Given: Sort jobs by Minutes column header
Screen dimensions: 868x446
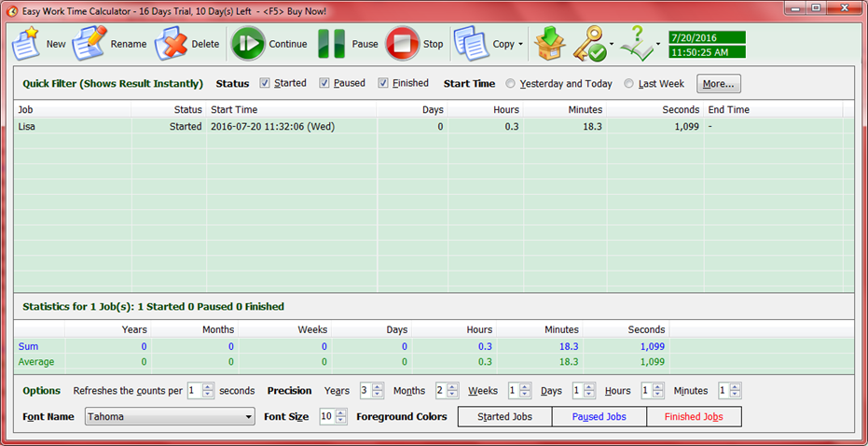Looking at the screenshot, I should coord(565,110).
